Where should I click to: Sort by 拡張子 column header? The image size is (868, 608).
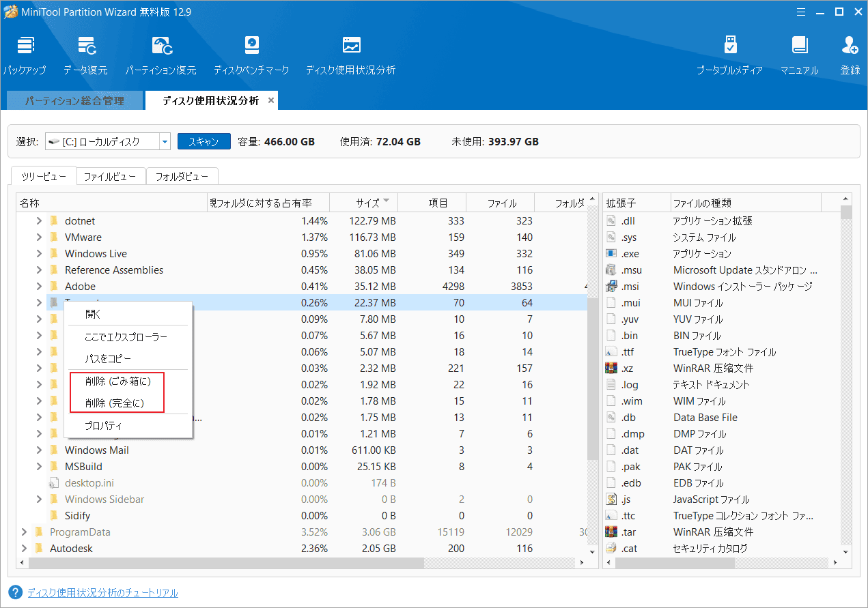pyautogui.click(x=636, y=203)
